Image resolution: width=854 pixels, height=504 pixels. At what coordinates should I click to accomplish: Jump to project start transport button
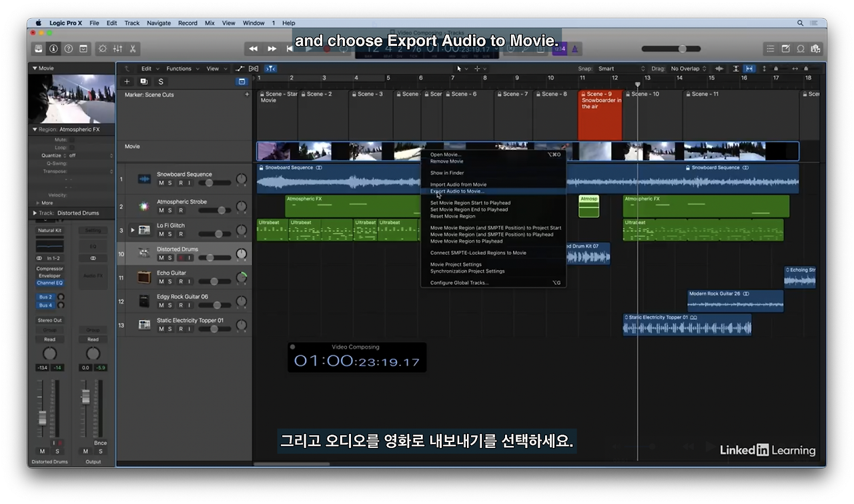tap(288, 49)
